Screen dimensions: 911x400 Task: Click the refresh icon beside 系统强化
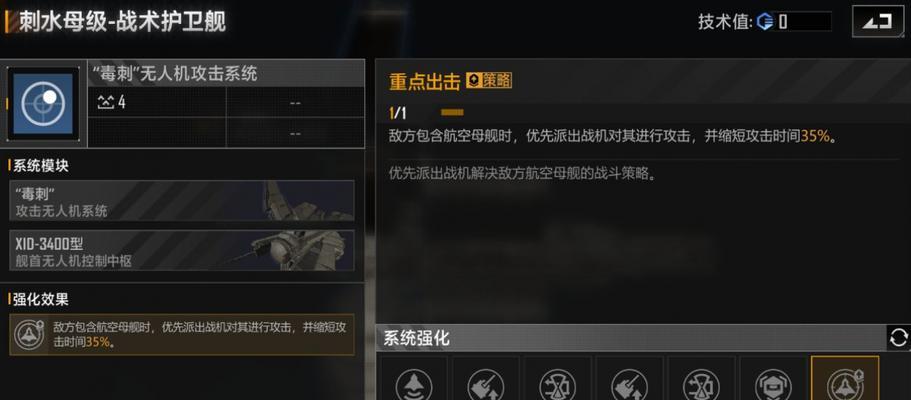coord(898,338)
